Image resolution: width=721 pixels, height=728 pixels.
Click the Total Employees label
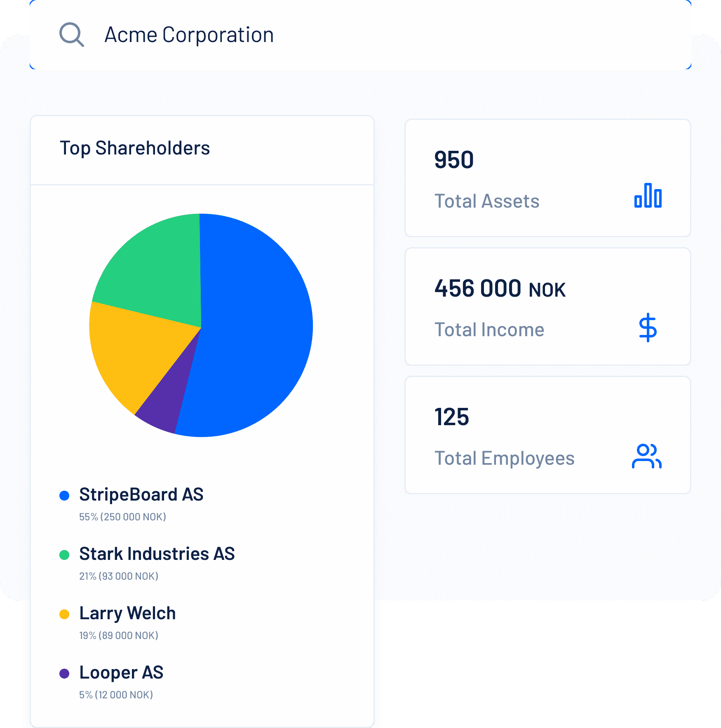pos(505,459)
